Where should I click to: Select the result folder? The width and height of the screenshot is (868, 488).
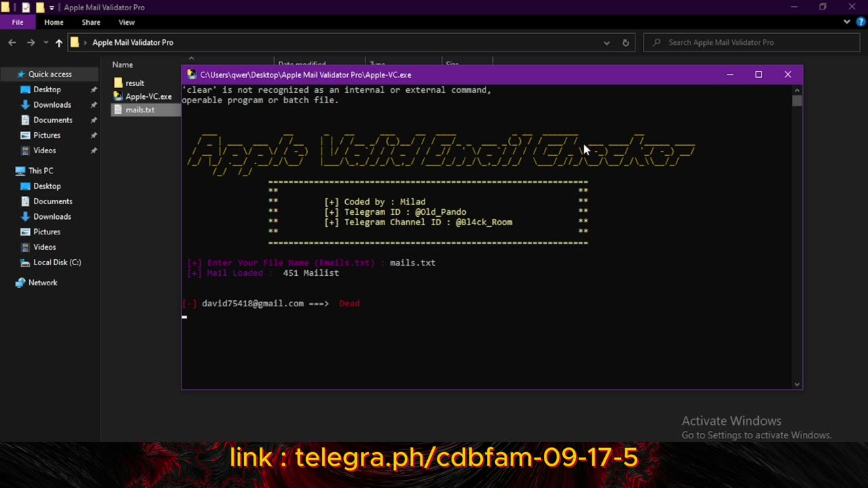(x=135, y=83)
